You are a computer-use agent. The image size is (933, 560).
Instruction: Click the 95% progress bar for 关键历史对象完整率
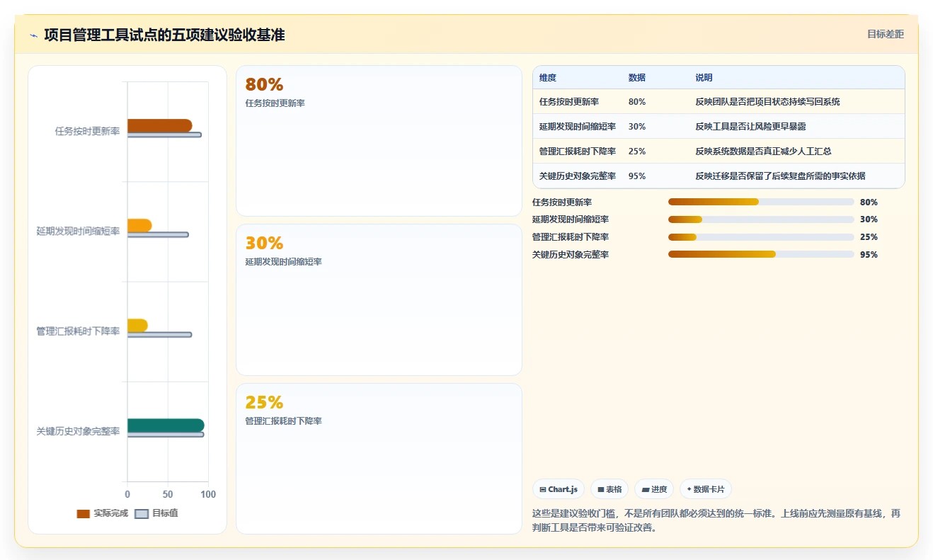point(761,254)
